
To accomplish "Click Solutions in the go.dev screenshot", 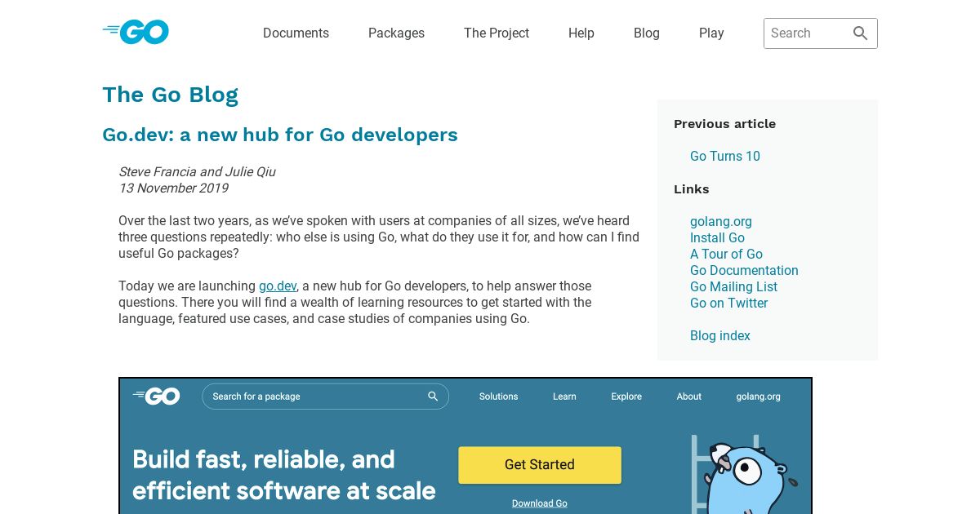I will tap(498, 397).
